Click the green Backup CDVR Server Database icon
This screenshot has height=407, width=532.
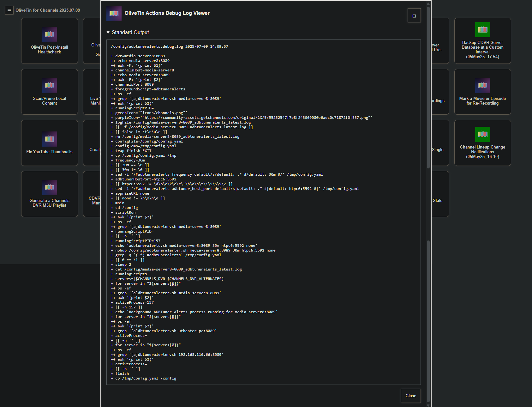tap(482, 30)
